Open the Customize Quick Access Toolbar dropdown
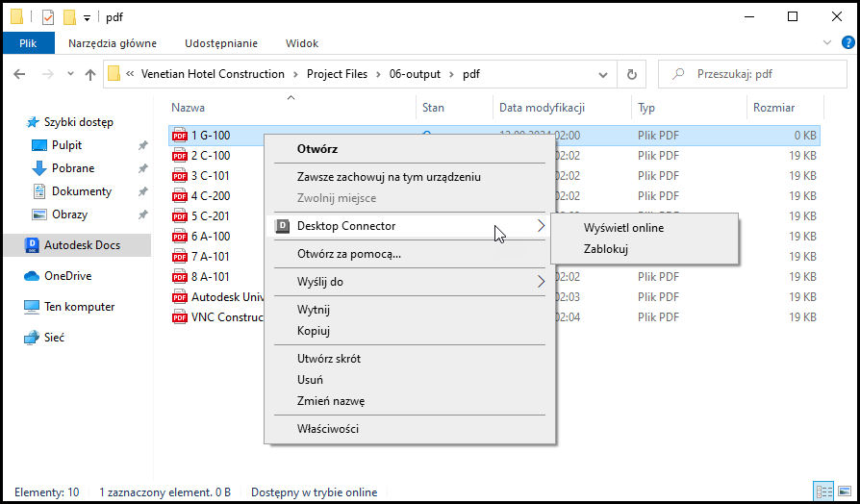Image resolution: width=860 pixels, height=504 pixels. coord(87,18)
